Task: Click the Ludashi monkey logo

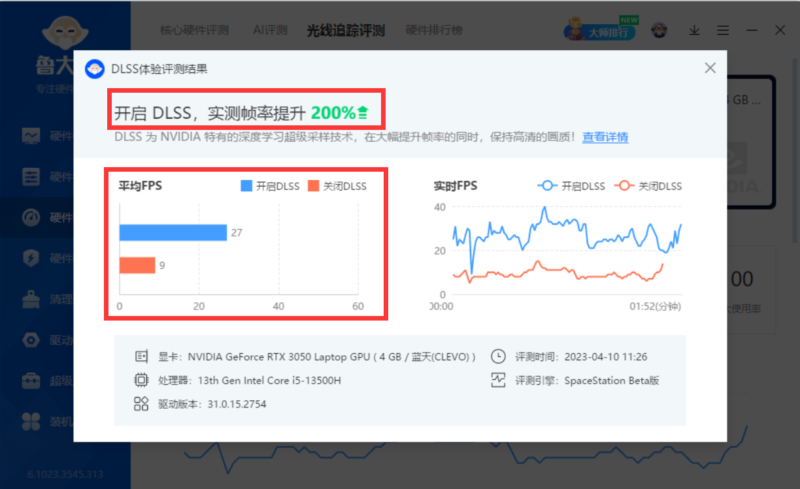Action: click(x=65, y=32)
